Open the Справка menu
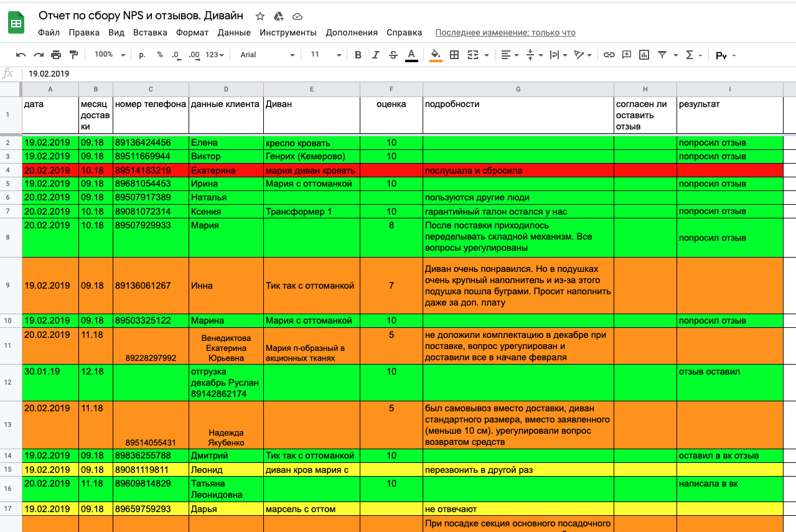796x532 pixels. [x=404, y=32]
